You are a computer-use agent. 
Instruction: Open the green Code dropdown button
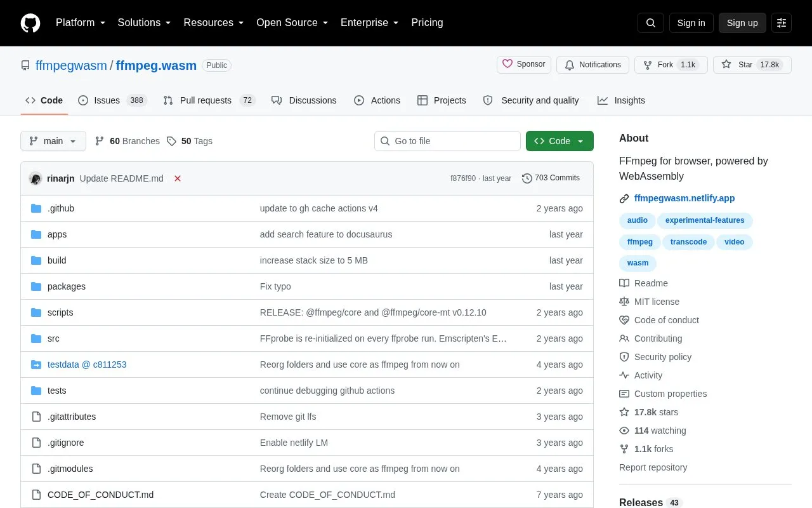pos(560,141)
